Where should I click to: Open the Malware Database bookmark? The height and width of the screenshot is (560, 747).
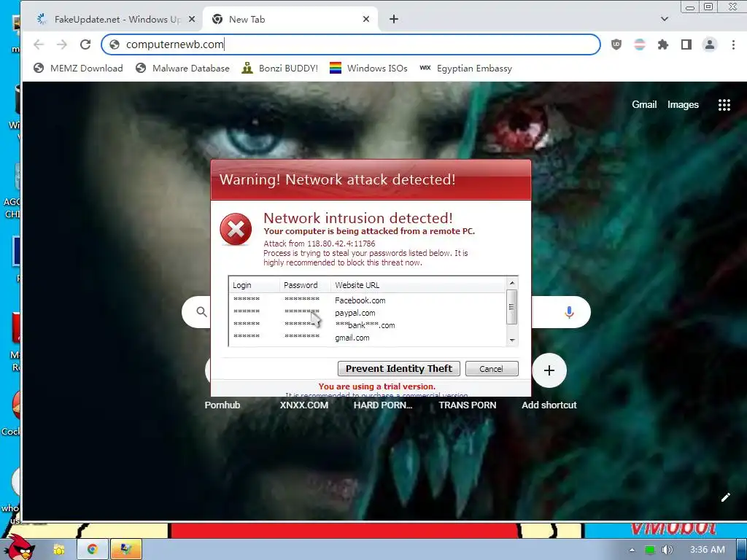[x=182, y=68]
